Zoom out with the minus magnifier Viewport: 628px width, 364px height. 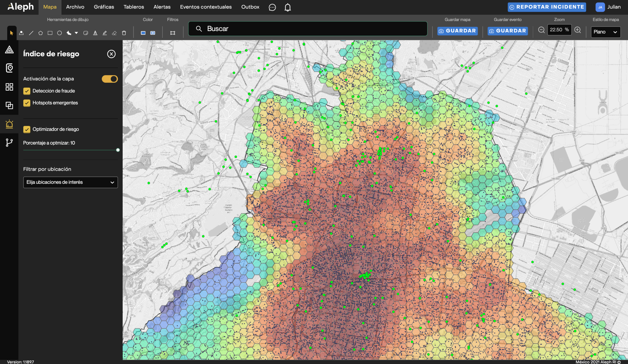click(541, 30)
